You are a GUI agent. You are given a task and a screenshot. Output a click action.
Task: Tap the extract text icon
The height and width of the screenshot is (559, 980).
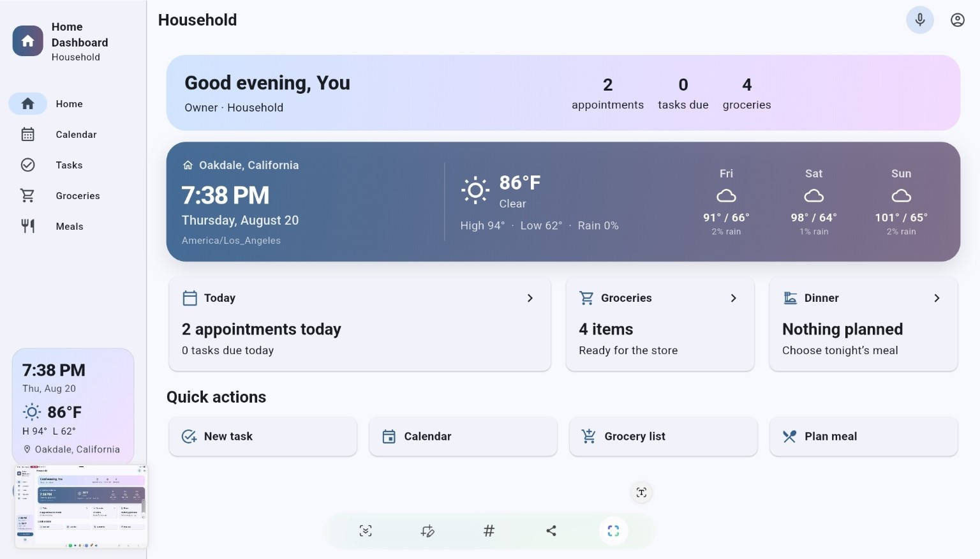pyautogui.click(x=641, y=493)
